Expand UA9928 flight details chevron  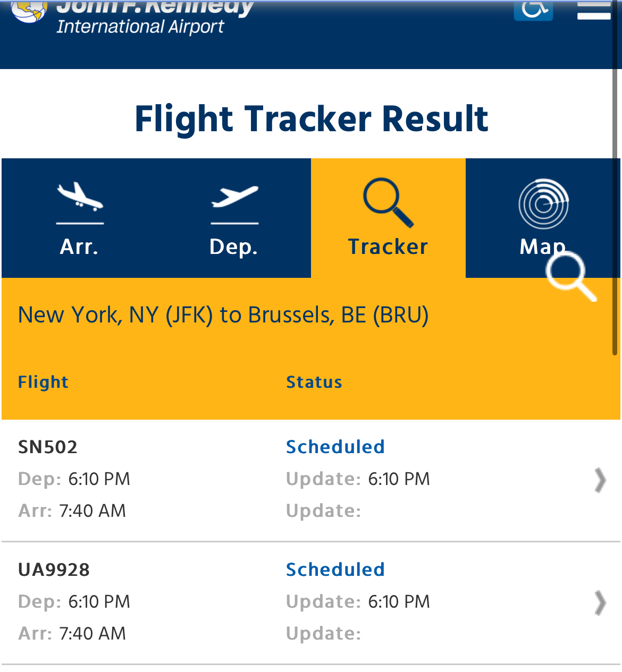pyautogui.click(x=600, y=603)
